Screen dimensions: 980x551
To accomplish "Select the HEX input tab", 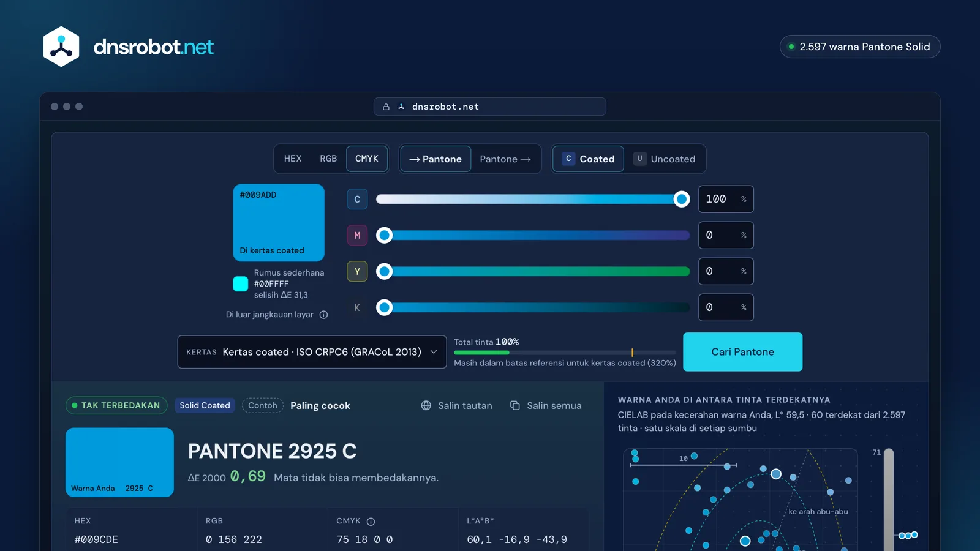I will click(x=293, y=159).
